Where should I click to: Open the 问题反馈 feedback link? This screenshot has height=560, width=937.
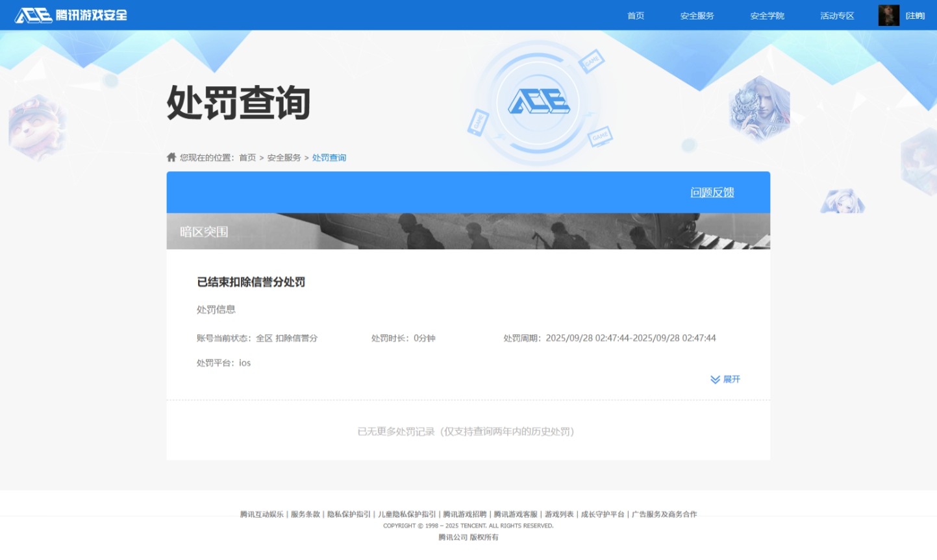[712, 193]
